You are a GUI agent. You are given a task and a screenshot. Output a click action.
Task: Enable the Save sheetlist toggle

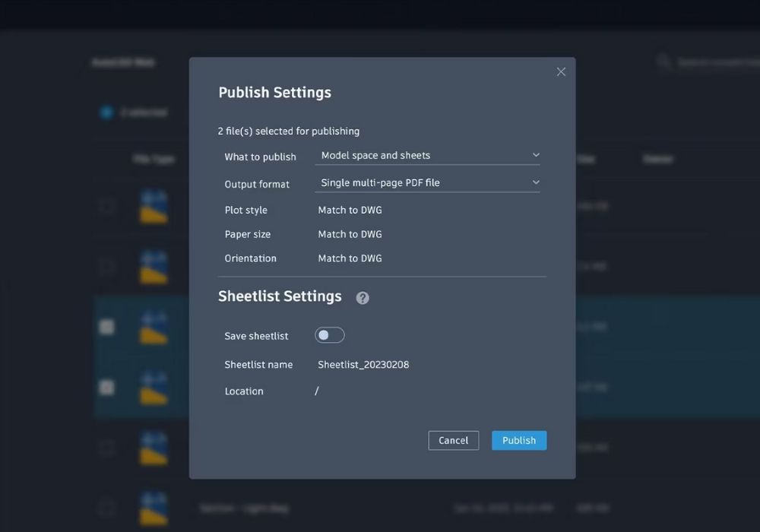pyautogui.click(x=329, y=334)
